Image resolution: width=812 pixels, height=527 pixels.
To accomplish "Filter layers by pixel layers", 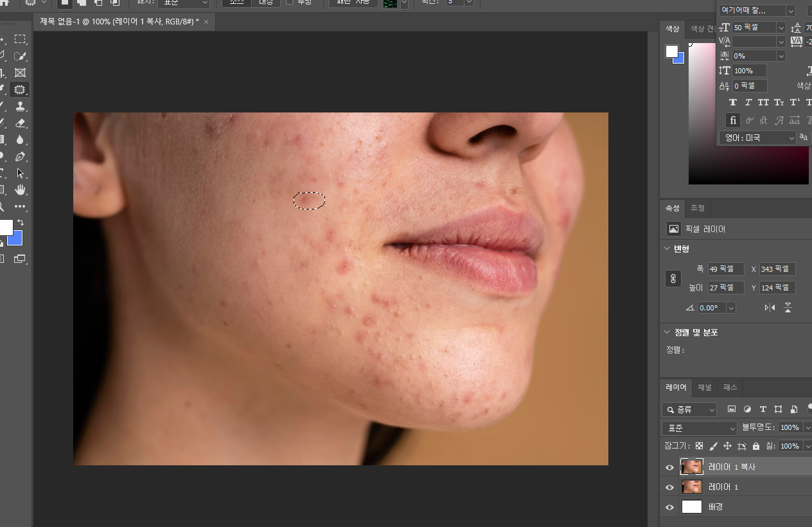I will (731, 409).
